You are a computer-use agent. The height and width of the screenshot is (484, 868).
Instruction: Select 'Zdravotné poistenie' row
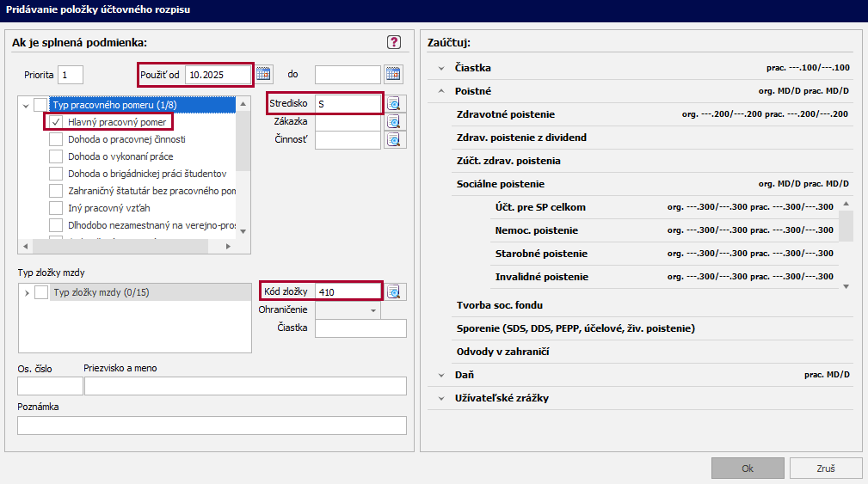pos(506,114)
